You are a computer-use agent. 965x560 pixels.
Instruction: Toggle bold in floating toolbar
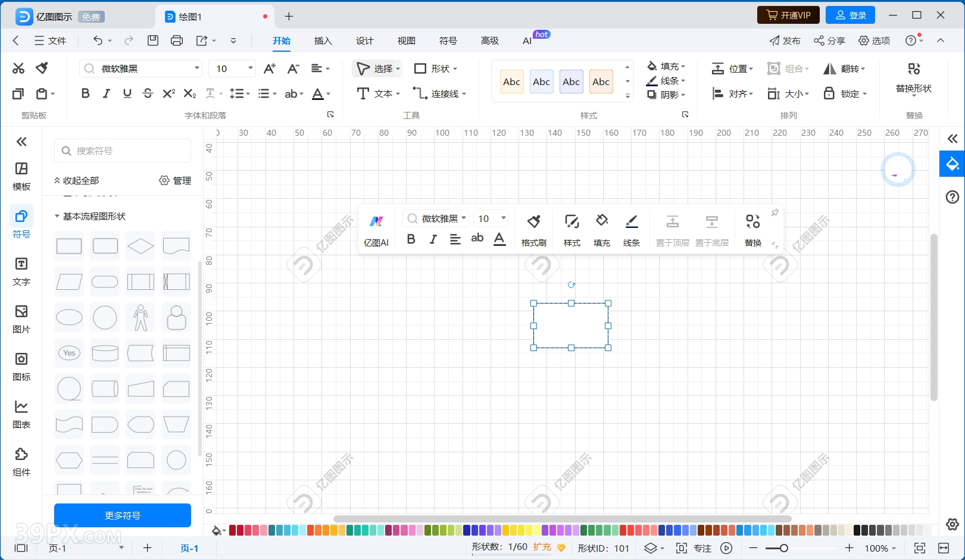tap(411, 239)
